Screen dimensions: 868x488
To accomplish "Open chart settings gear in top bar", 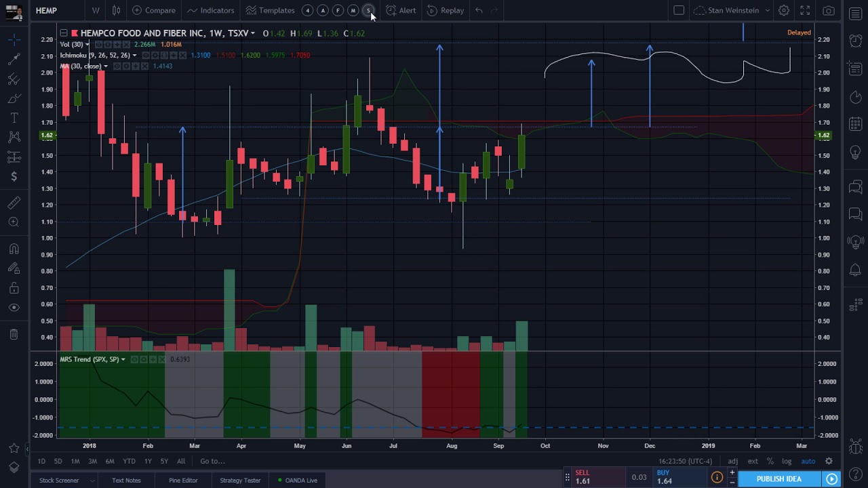I will tap(784, 10).
